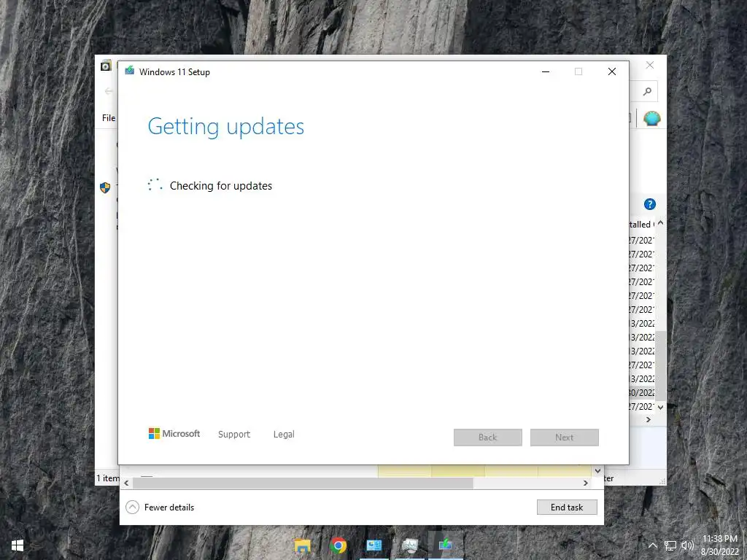Click the Next button in Setup
Screen dimensions: 747x560
click(564, 437)
